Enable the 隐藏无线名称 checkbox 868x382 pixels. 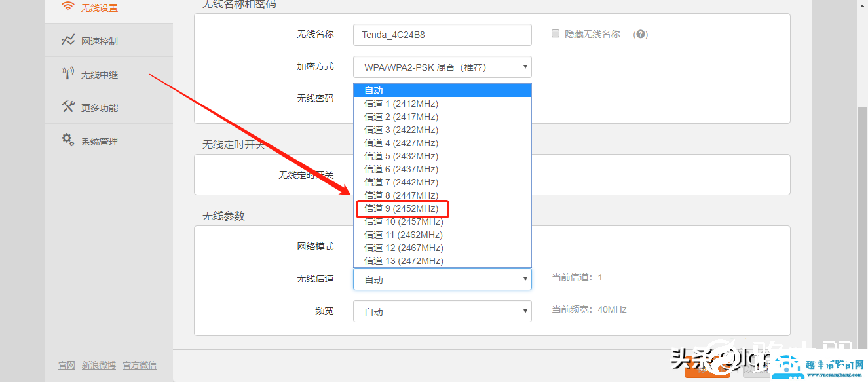pyautogui.click(x=555, y=34)
